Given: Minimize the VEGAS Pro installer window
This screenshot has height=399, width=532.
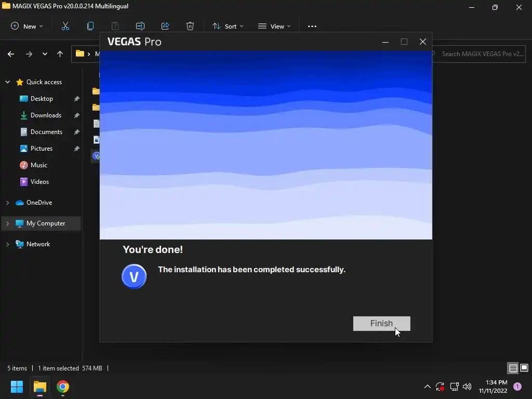Looking at the screenshot, I should click(x=385, y=42).
